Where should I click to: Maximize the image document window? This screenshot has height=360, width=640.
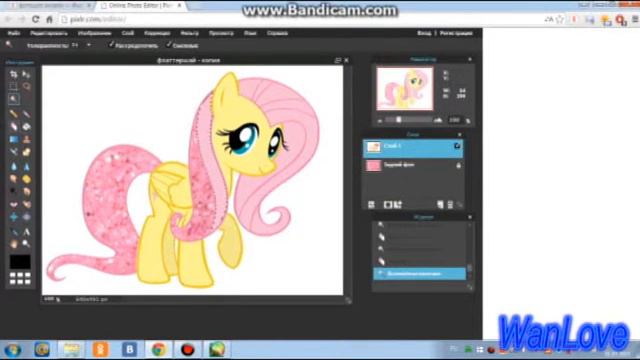point(338,60)
